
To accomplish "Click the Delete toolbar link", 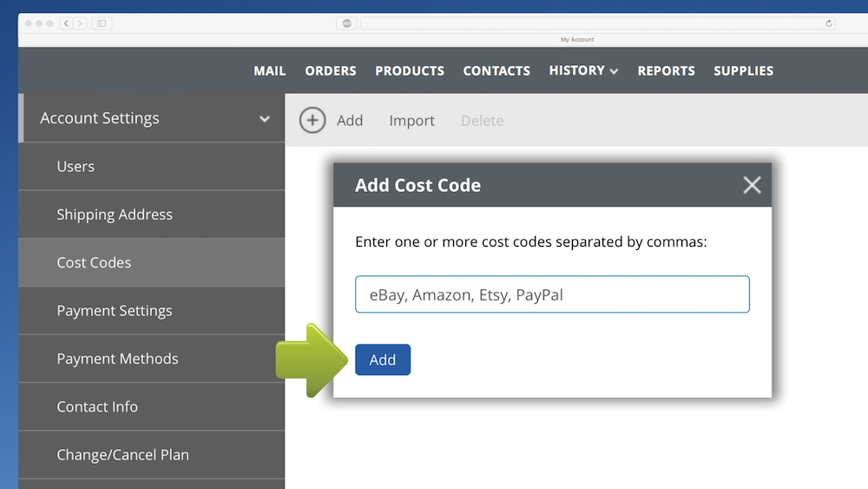I will tap(482, 120).
